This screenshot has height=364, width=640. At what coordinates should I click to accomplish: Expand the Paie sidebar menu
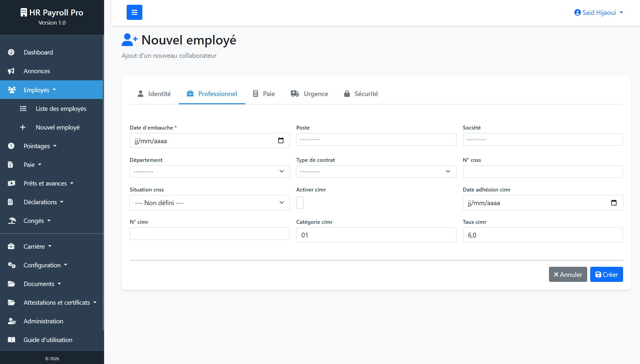click(51, 165)
